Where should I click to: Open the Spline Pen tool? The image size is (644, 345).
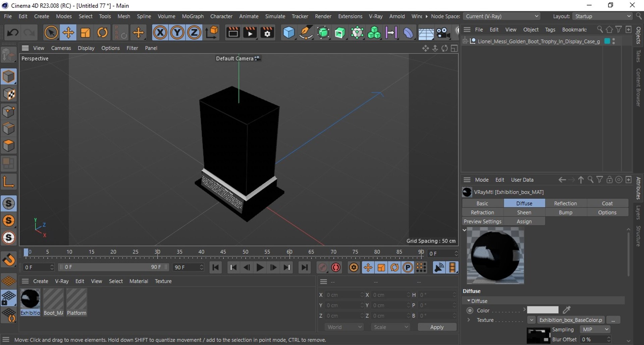coord(306,33)
